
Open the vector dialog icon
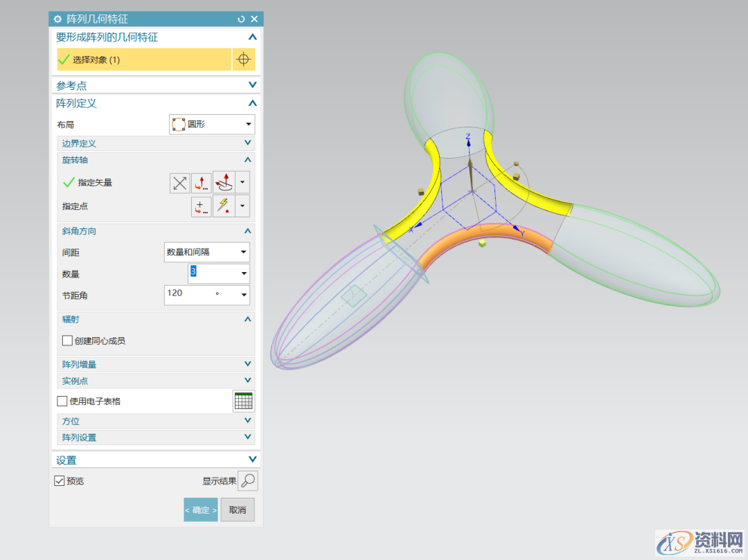pos(202,183)
